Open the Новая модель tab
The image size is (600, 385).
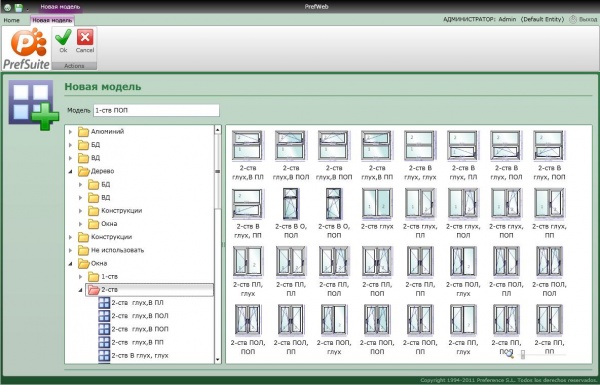pyautogui.click(x=52, y=20)
